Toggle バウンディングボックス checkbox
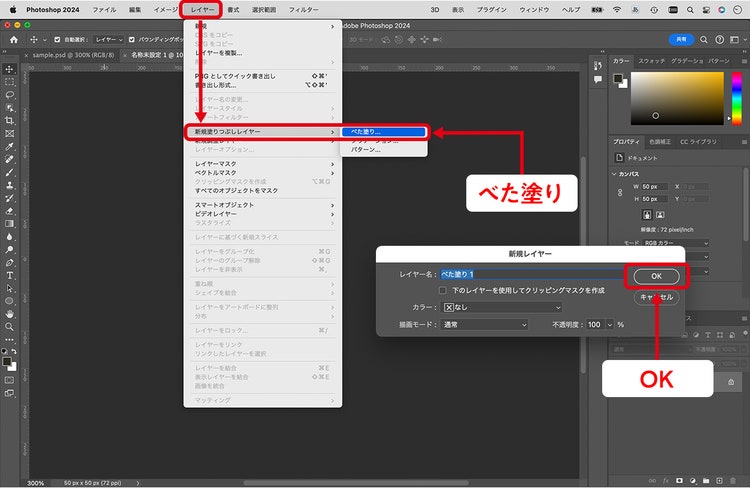Viewport: 750px width, 488px height. coord(132,40)
